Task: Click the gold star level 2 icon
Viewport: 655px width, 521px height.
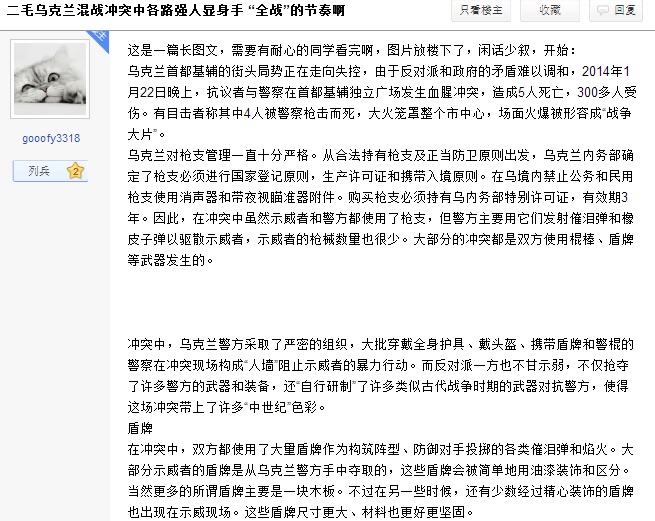Action: click(75, 171)
